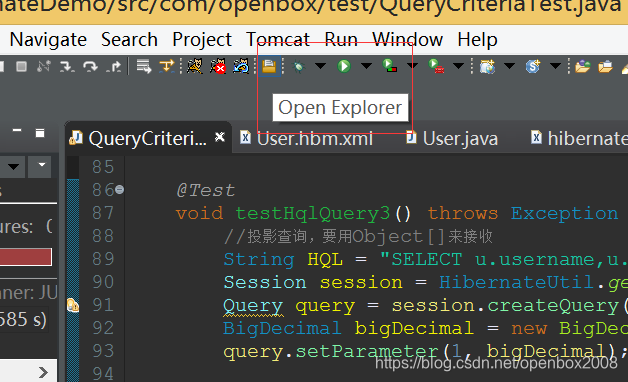Click the blue S plus wizard icon
628x382 pixels.
tap(533, 66)
